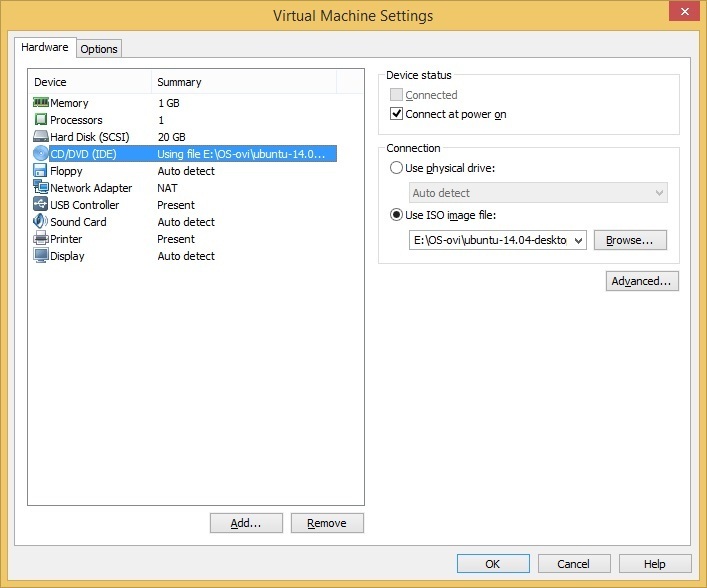Select the Display monitor icon

pyautogui.click(x=41, y=256)
